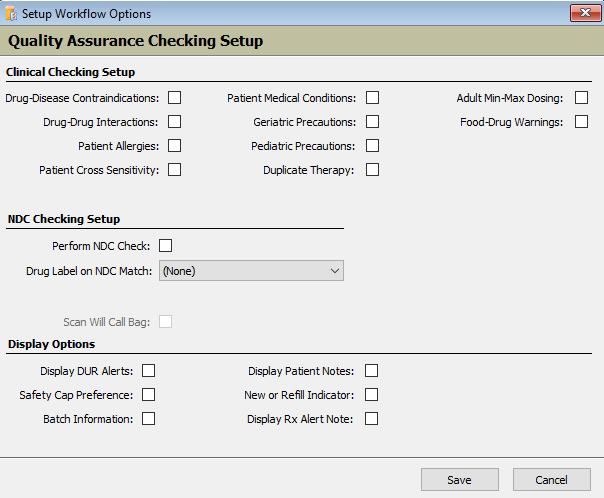Tick the Patient Medical Conditions checkbox
Viewport: 604px width, 498px height.
(x=373, y=98)
